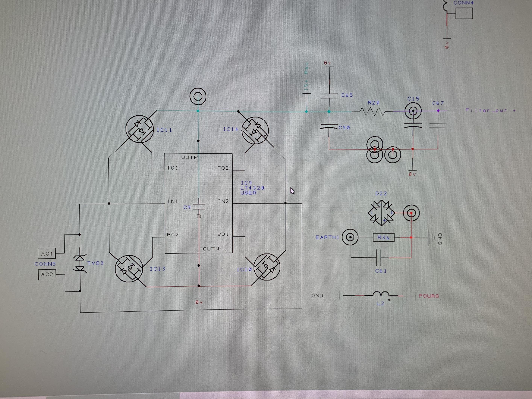Click the OUTP pin label

tap(190, 157)
